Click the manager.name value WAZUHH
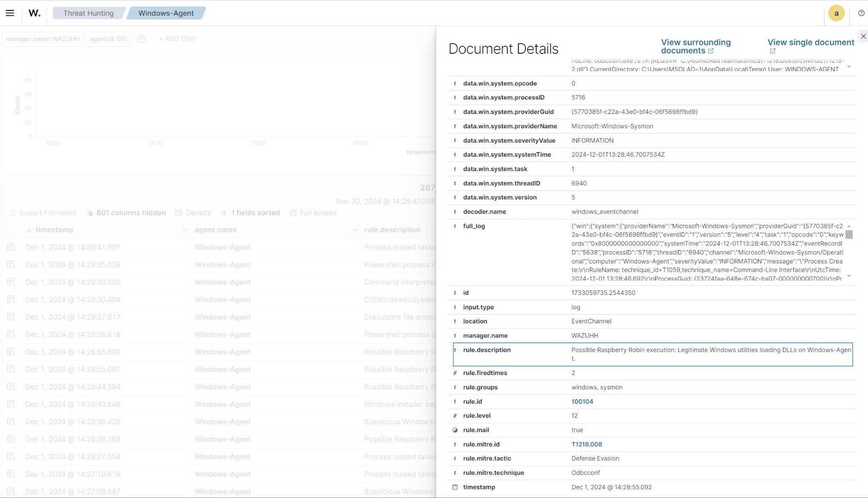This screenshot has height=498, width=868. pyautogui.click(x=585, y=335)
